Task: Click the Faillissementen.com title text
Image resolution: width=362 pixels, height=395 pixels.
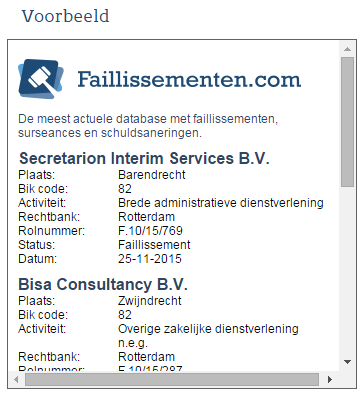Action: coord(189,80)
